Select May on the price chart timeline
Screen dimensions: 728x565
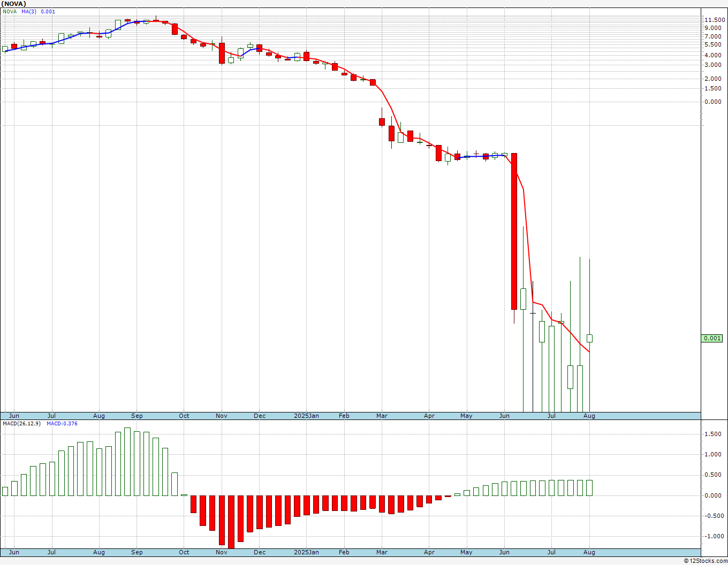tap(466, 416)
